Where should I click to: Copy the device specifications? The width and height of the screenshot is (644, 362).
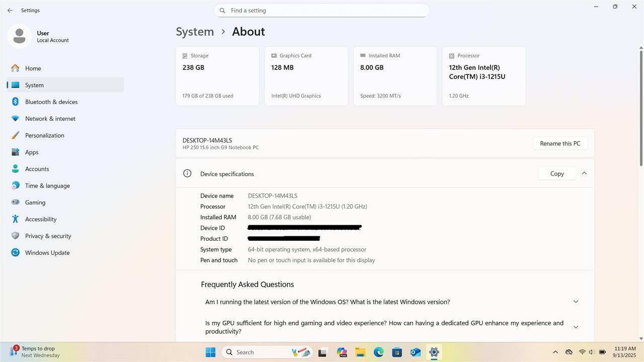(x=557, y=173)
